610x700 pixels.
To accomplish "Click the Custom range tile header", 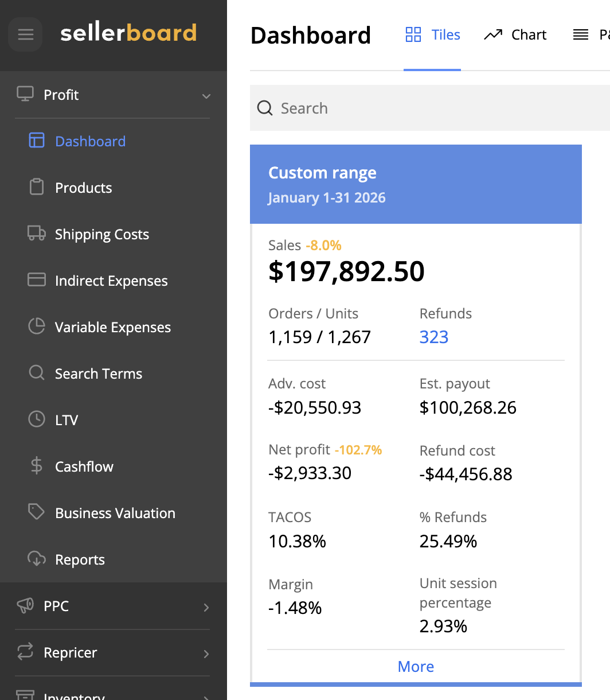I will [x=416, y=184].
